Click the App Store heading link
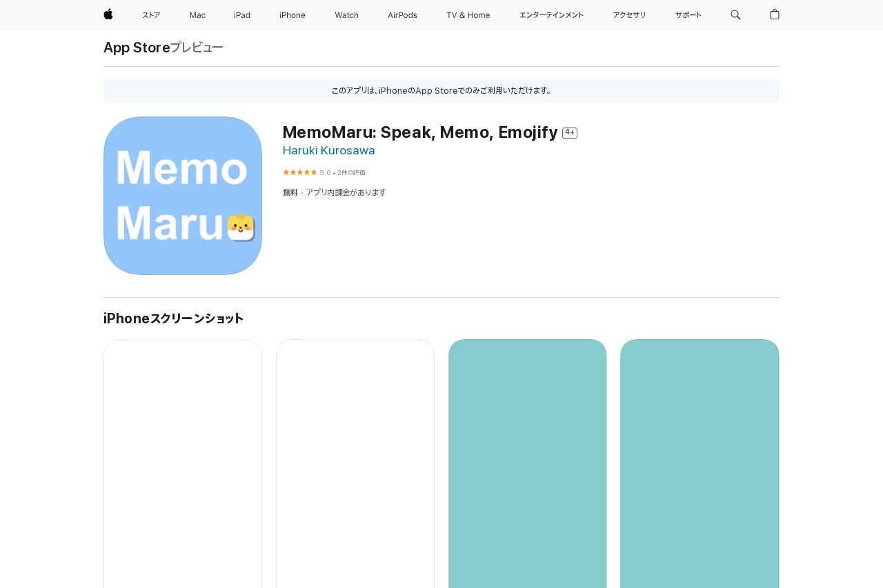 pyautogui.click(x=137, y=48)
